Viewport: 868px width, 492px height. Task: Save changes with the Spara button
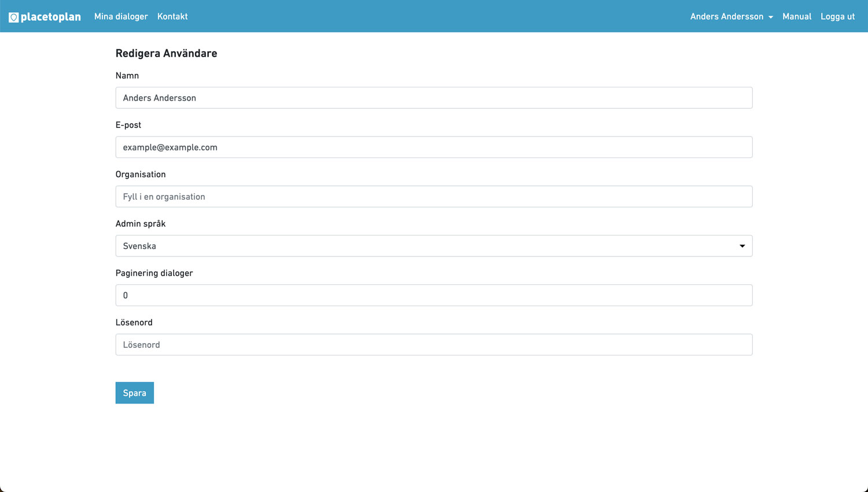tap(134, 393)
